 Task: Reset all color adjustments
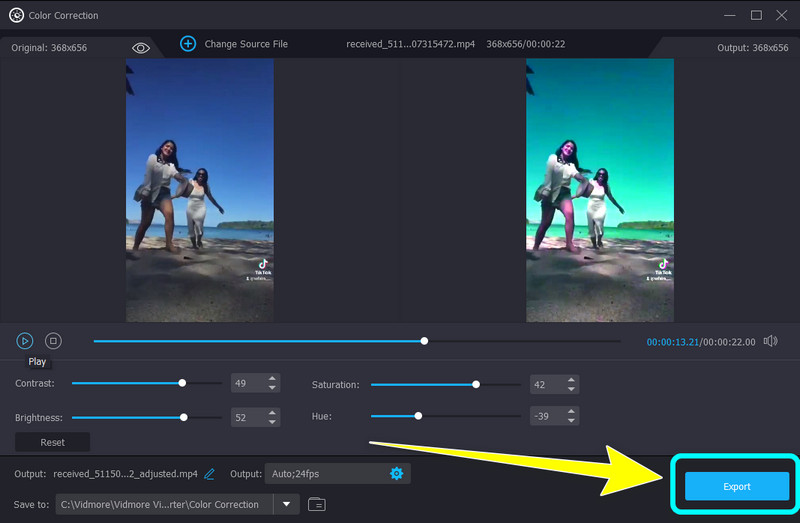click(52, 442)
